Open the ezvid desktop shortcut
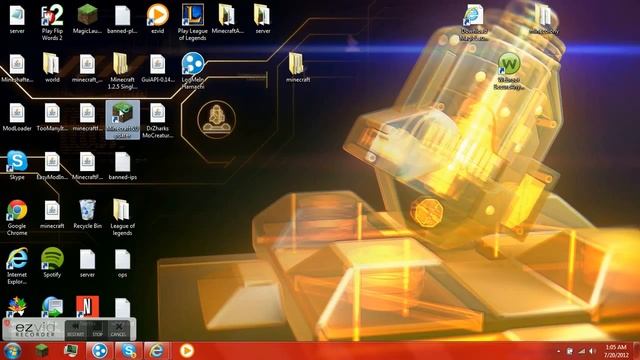640x360 pixels. pyautogui.click(x=157, y=19)
